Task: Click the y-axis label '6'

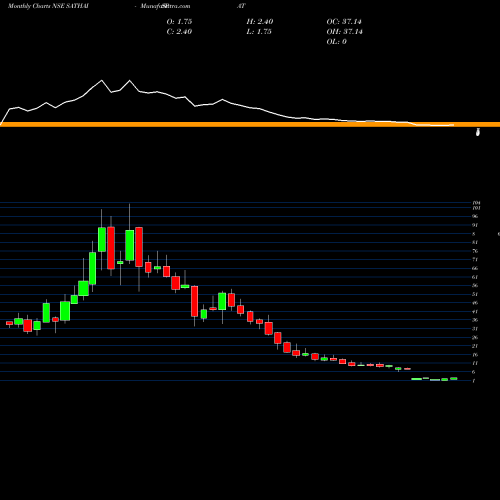Action: pos(474,372)
